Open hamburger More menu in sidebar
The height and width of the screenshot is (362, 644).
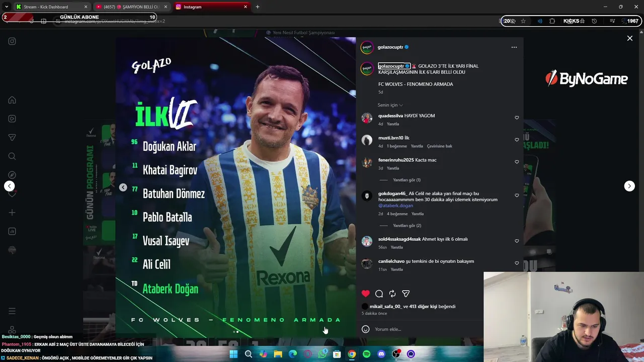pos(12,311)
